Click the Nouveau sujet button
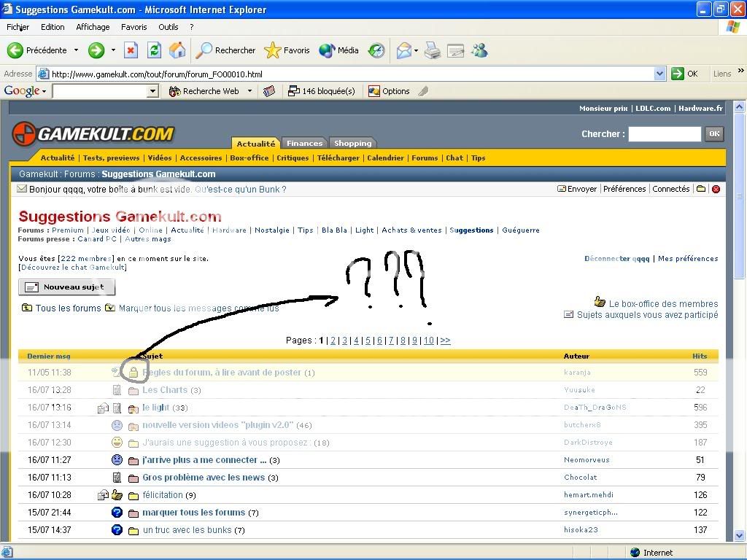747x560 pixels. pos(66,287)
